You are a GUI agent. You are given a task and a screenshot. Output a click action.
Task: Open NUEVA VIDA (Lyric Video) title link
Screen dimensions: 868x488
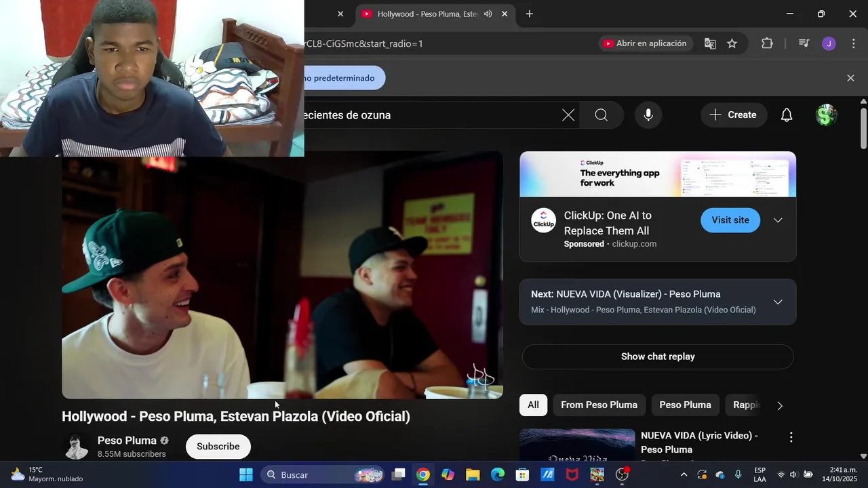[699, 443]
